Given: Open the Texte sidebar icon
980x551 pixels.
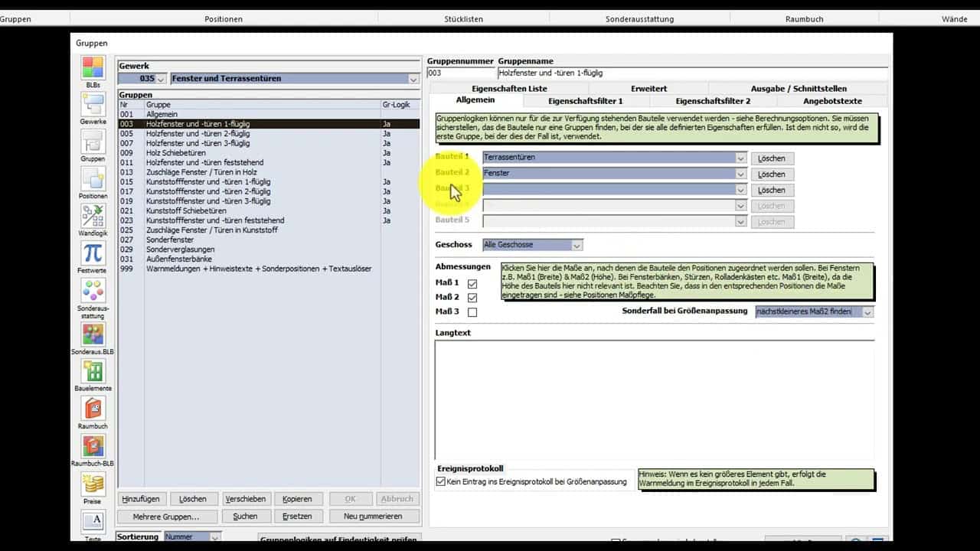Looking at the screenshot, I should (x=93, y=521).
